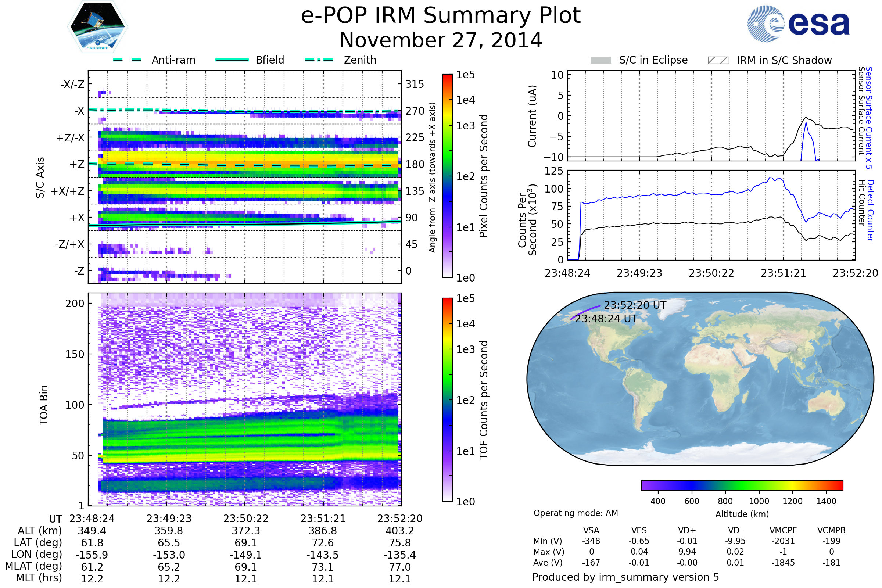Click the Bfield solid line legend marker

(x=232, y=60)
